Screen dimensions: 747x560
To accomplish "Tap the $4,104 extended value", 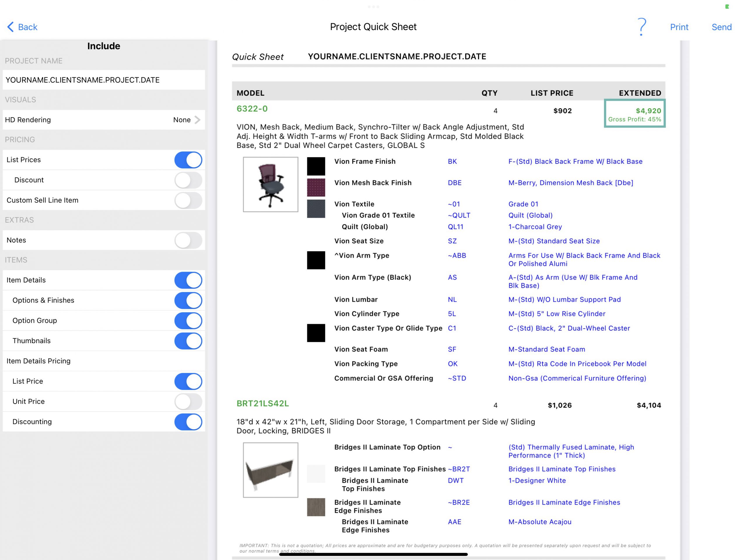I will (x=649, y=405).
